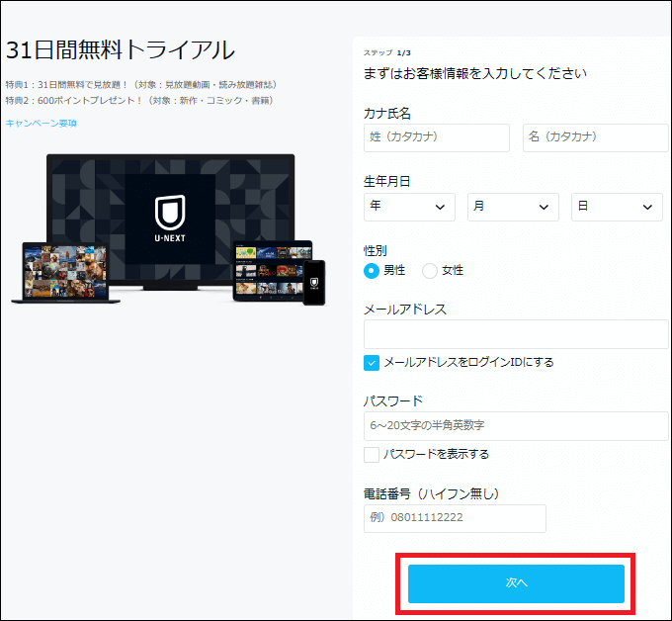Select the 女性 radio button

(x=430, y=270)
